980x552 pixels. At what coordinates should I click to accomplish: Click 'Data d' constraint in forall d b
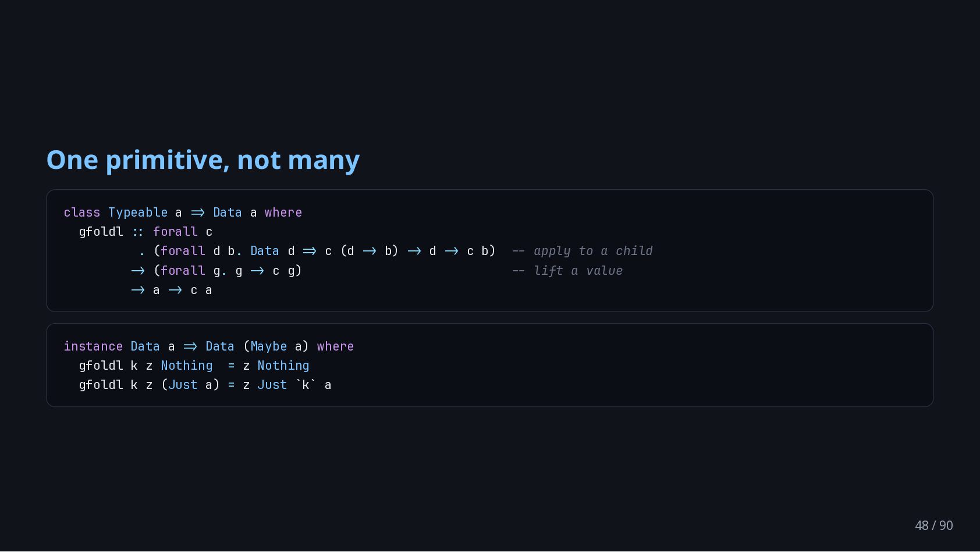pos(272,251)
